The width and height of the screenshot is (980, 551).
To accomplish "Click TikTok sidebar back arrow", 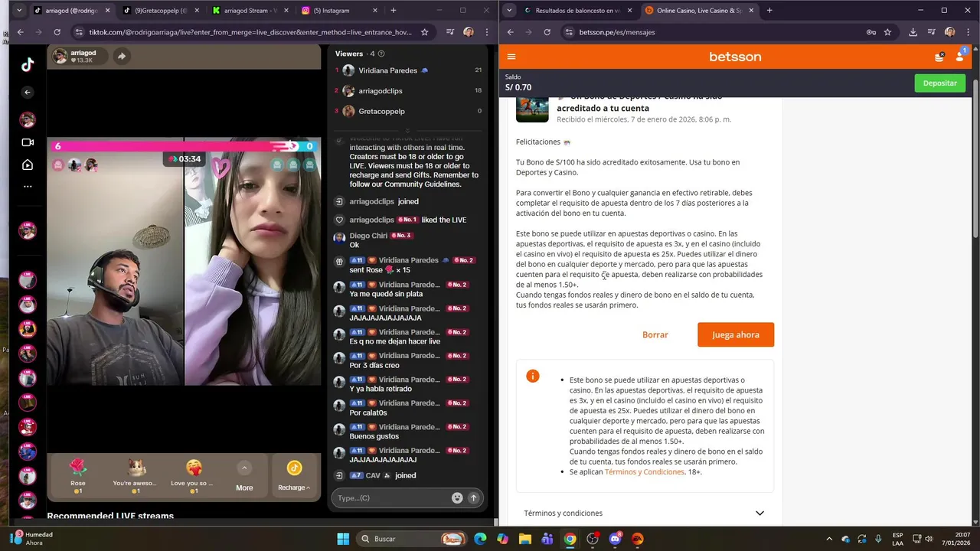I will click(x=28, y=93).
